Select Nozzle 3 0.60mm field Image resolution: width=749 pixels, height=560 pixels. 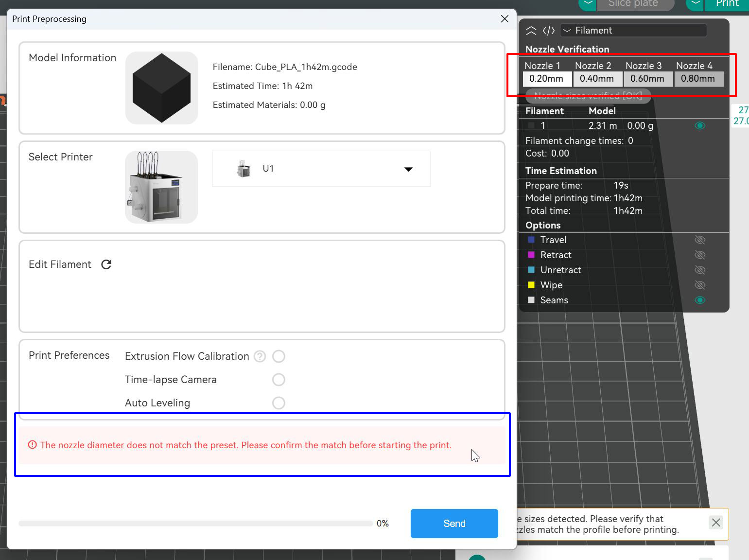point(648,79)
